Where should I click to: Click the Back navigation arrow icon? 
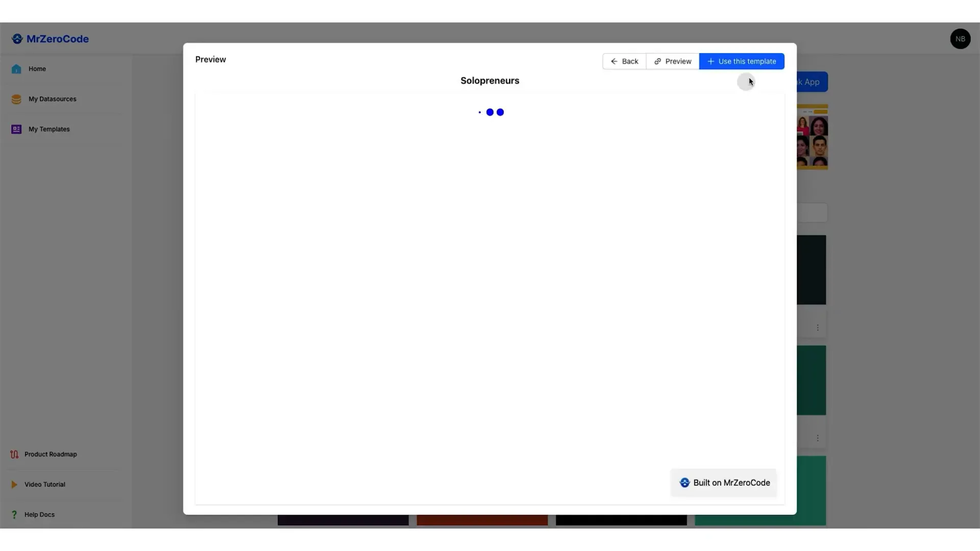(x=614, y=61)
